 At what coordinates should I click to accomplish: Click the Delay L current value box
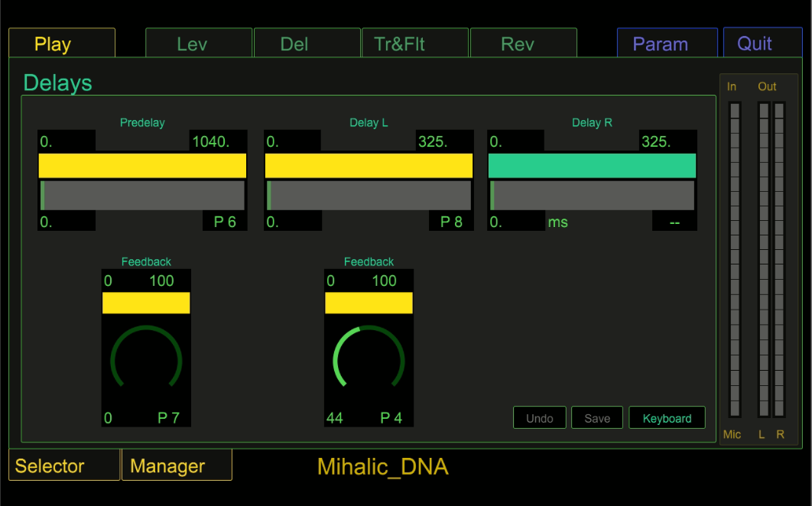[293, 222]
